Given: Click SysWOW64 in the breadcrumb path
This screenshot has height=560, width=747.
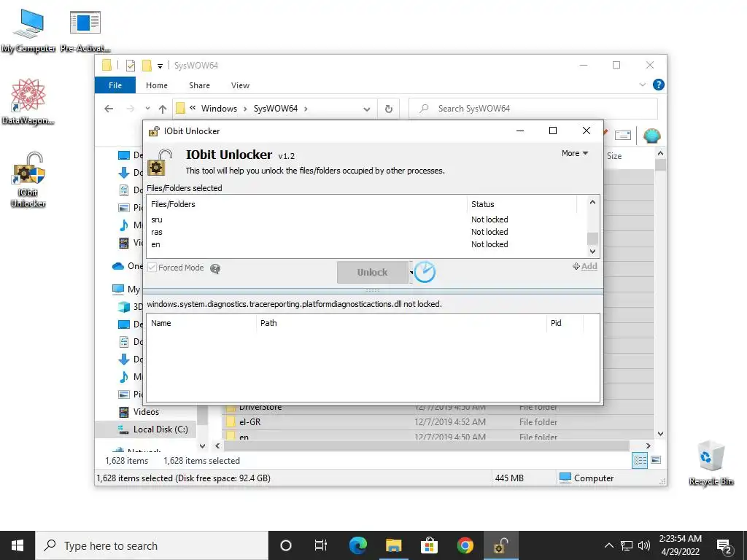Looking at the screenshot, I should (x=275, y=109).
